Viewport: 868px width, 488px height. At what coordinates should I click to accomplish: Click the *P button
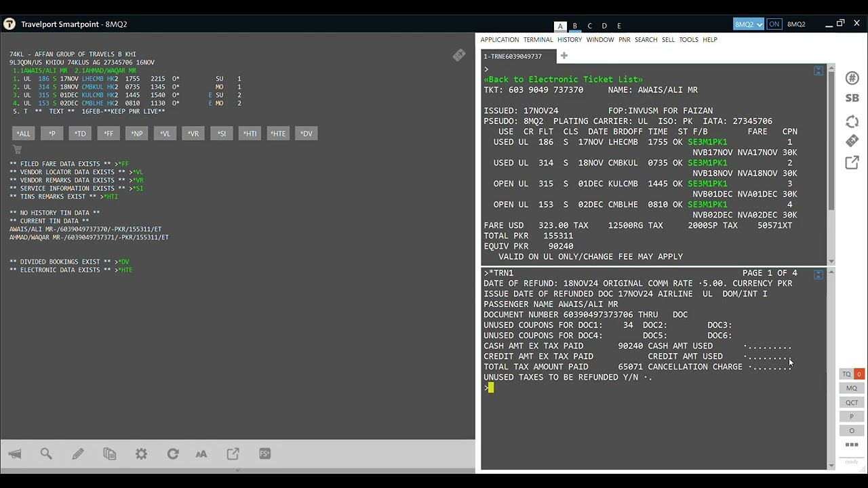point(52,134)
